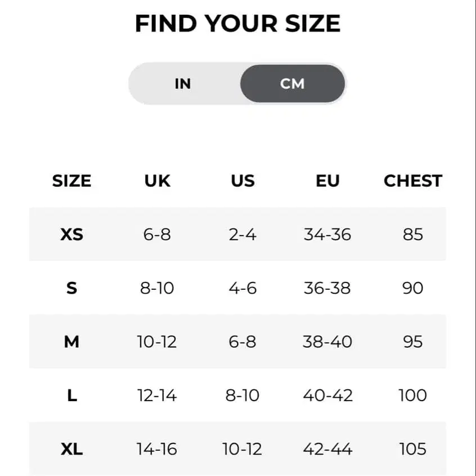Click the FIND YOUR SIZE heading
This screenshot has height=476, width=476.
click(x=237, y=24)
